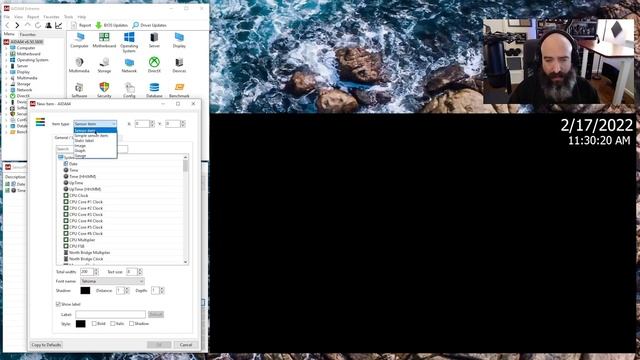This screenshot has height=360, width=640.
Task: Click BIOS Updates in the toolbar
Action: 111,25
